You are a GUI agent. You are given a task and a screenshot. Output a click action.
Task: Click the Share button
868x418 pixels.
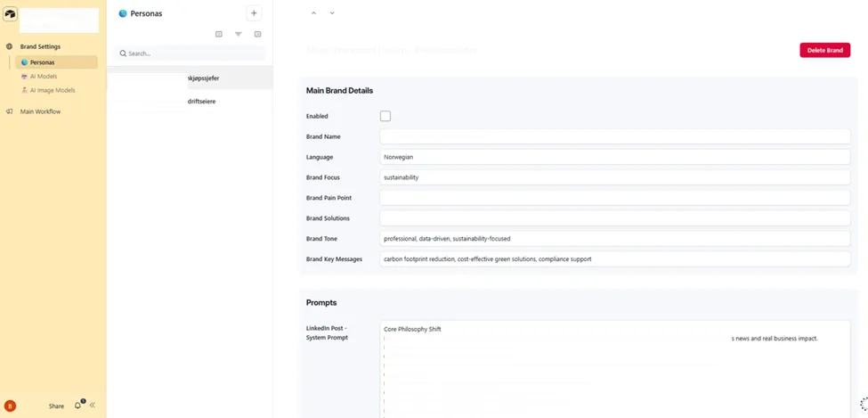56,406
